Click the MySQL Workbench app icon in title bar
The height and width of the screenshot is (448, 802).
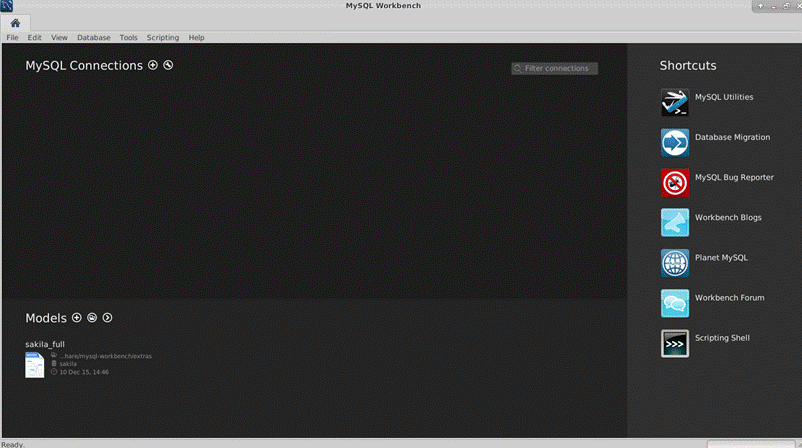point(6,6)
